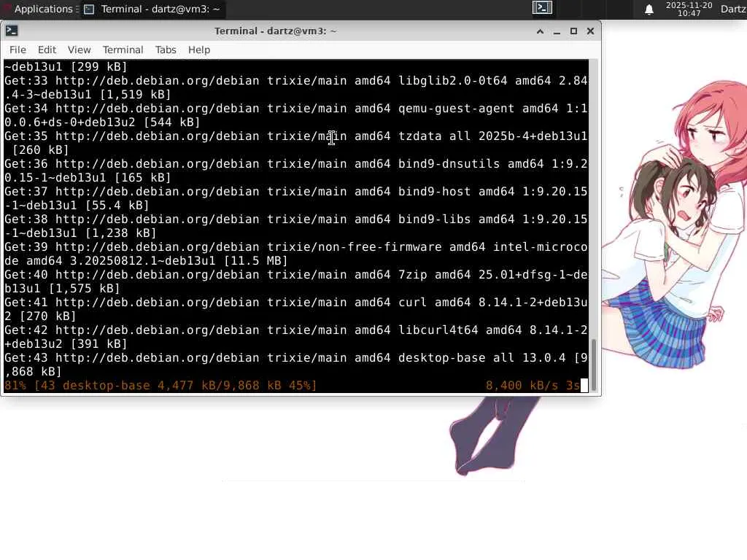747x560 pixels.
Task: Click the Terminal - dartz@vm3 taskbar button
Action: pos(153,9)
